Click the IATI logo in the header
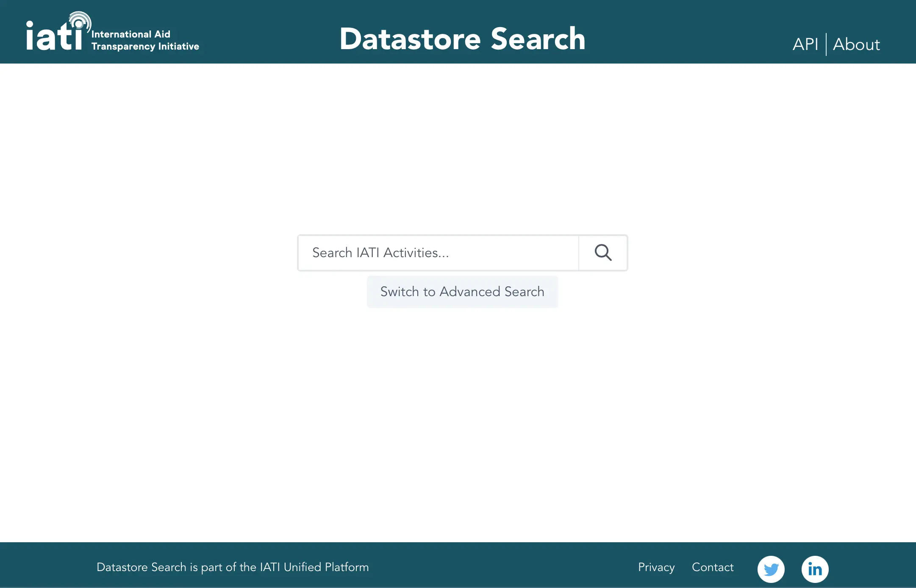Image resolution: width=916 pixels, height=588 pixels. click(112, 31)
